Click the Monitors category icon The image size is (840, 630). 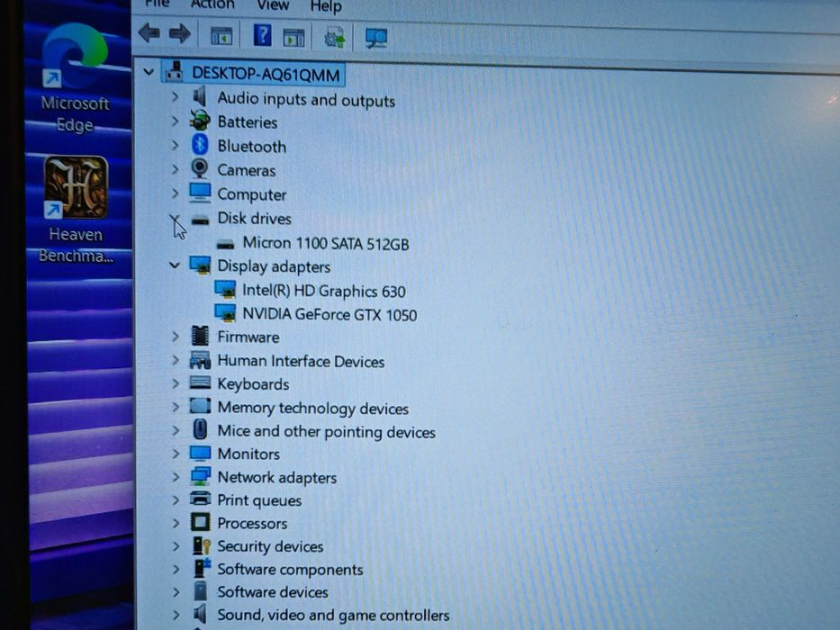[x=200, y=454]
